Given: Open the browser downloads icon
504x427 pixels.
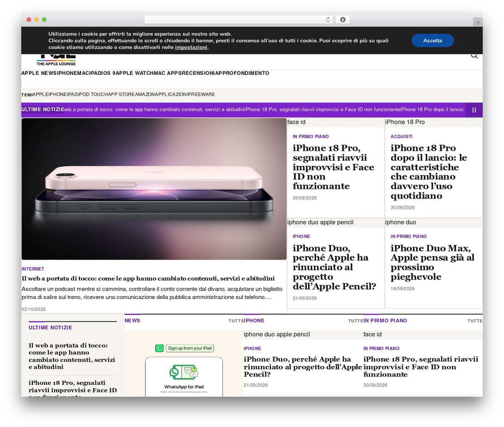Looking at the screenshot, I should [x=343, y=19].
